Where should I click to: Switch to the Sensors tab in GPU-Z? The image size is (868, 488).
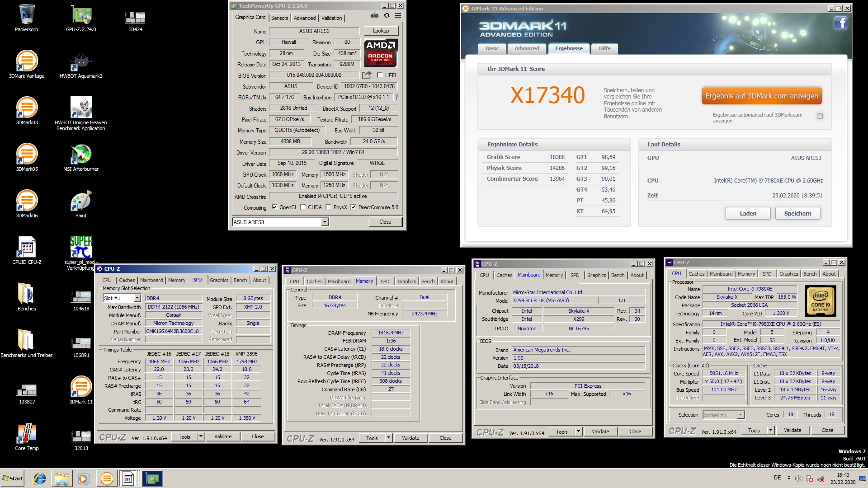pyautogui.click(x=279, y=18)
